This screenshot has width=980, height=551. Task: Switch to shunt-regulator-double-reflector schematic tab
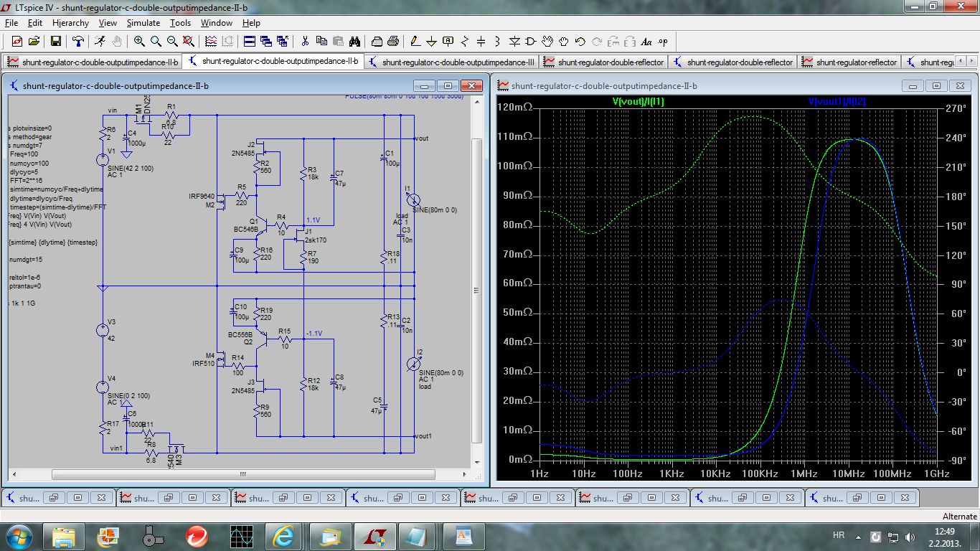coord(733,62)
